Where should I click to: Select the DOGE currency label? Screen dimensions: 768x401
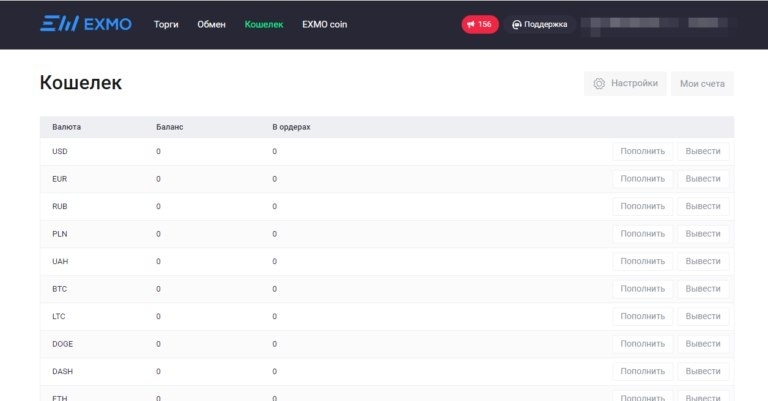[62, 344]
